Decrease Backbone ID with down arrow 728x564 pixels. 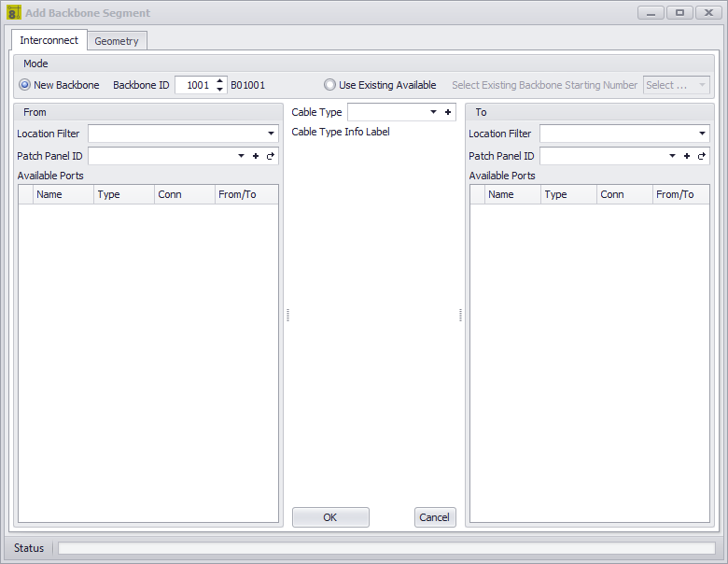click(x=219, y=89)
